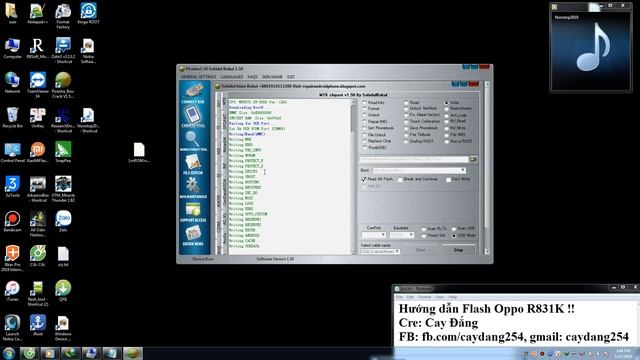Select the Unlock Network radio option
The image size is (640, 360).
(x=420, y=109)
